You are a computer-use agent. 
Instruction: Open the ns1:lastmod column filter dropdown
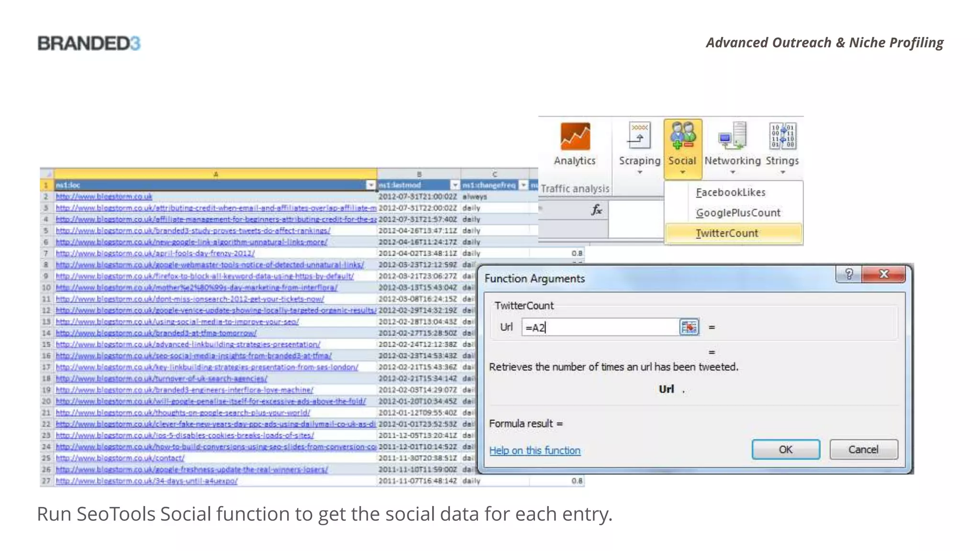tap(455, 185)
